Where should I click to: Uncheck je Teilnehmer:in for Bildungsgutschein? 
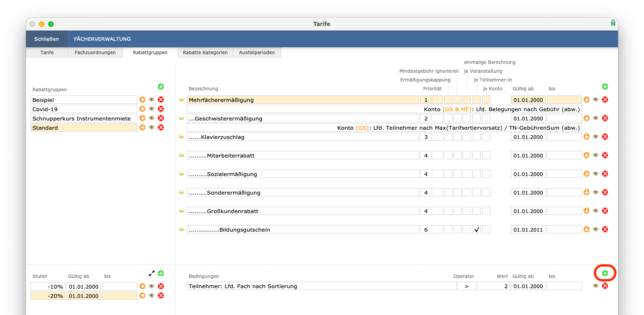coord(477,229)
